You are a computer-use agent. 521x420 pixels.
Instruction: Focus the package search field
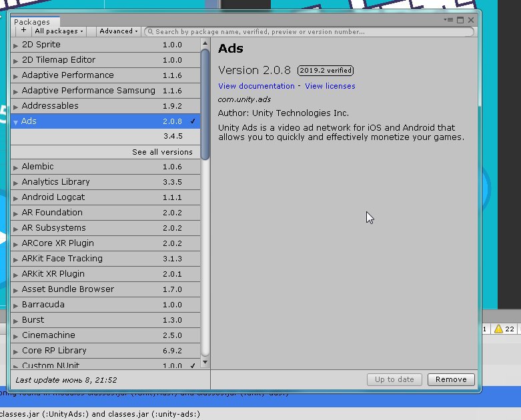click(x=309, y=31)
